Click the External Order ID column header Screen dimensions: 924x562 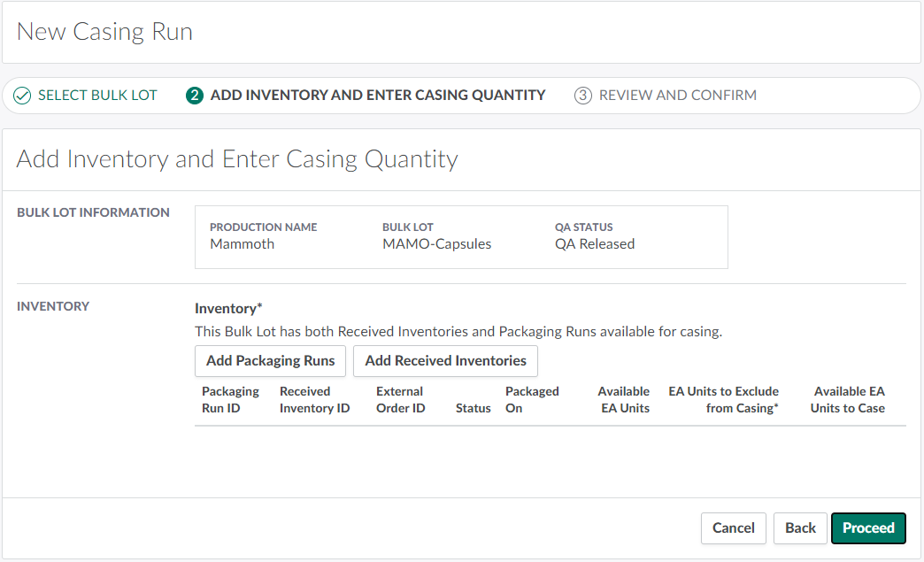coord(400,400)
